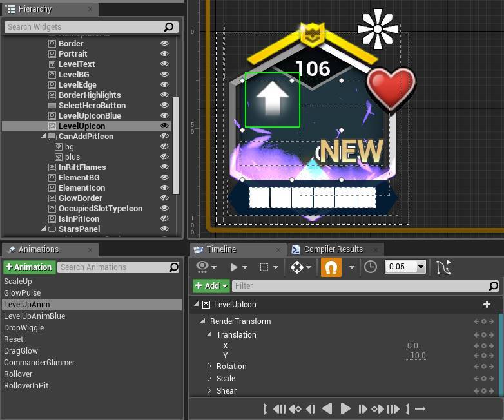Open the snap interval 0.05 dropdown
Screen dimensions: 504x420
(x=421, y=267)
